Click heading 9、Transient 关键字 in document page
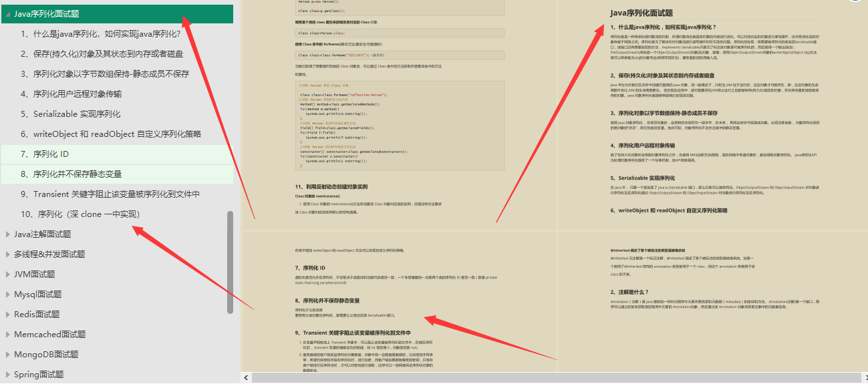 [353, 333]
